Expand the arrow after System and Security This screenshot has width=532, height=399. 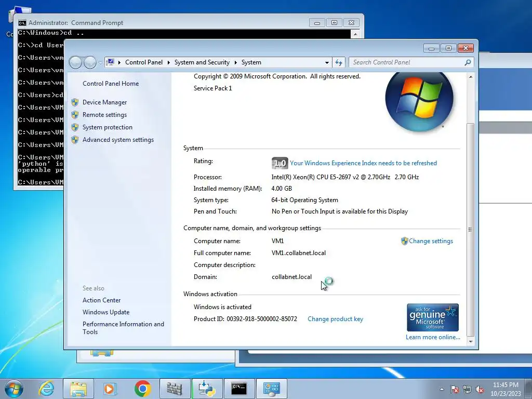tap(235, 62)
